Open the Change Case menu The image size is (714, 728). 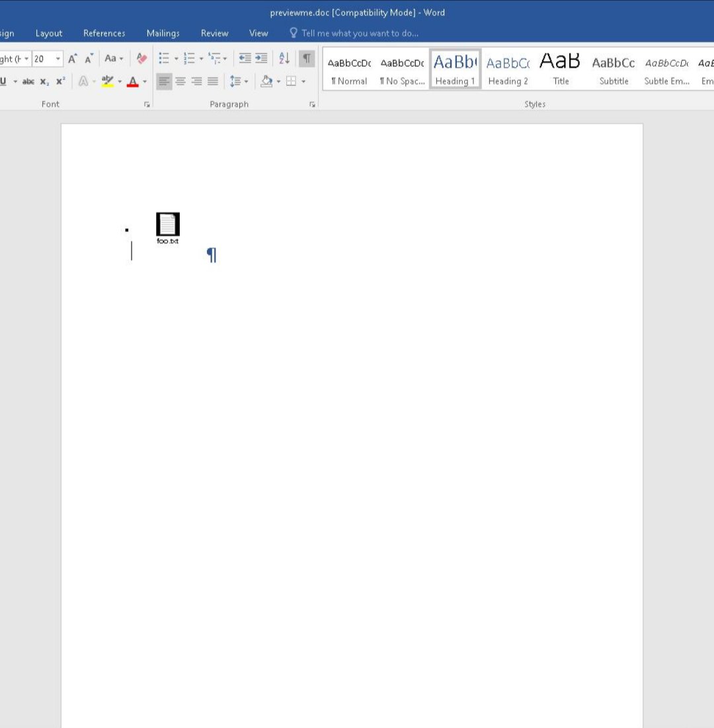[114, 58]
